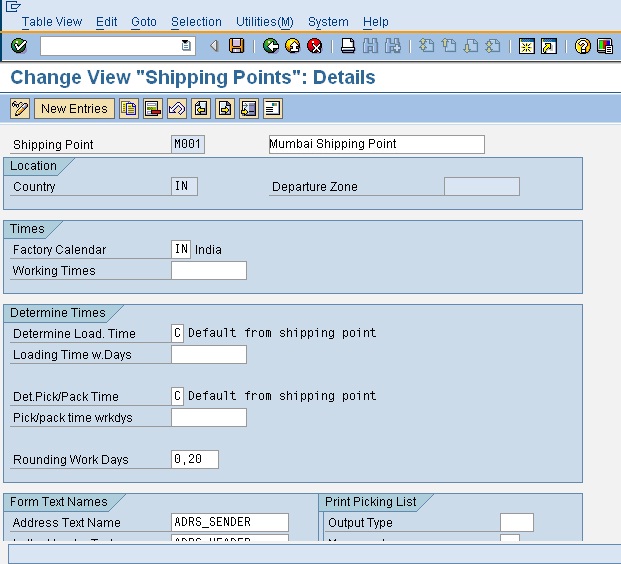621x564 pixels.
Task: Create a new session icon
Action: click(x=527, y=46)
